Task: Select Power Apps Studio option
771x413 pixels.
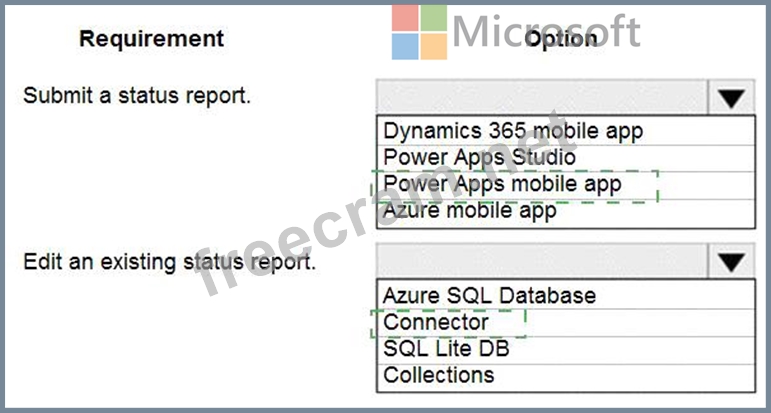Action: tap(565, 158)
